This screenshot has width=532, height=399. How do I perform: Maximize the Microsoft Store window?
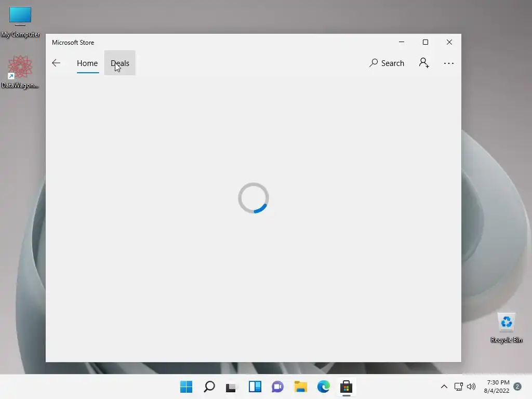point(425,42)
